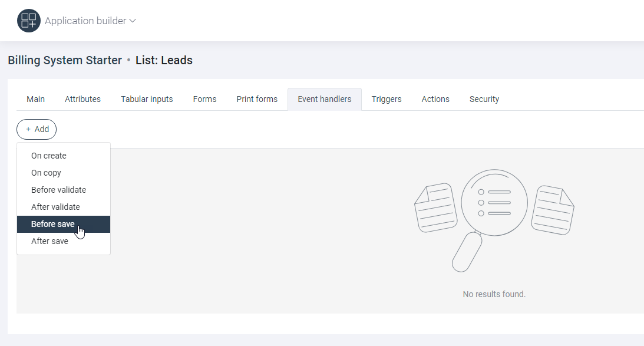Click the Event handlers tab
The height and width of the screenshot is (346, 644).
pyautogui.click(x=324, y=99)
